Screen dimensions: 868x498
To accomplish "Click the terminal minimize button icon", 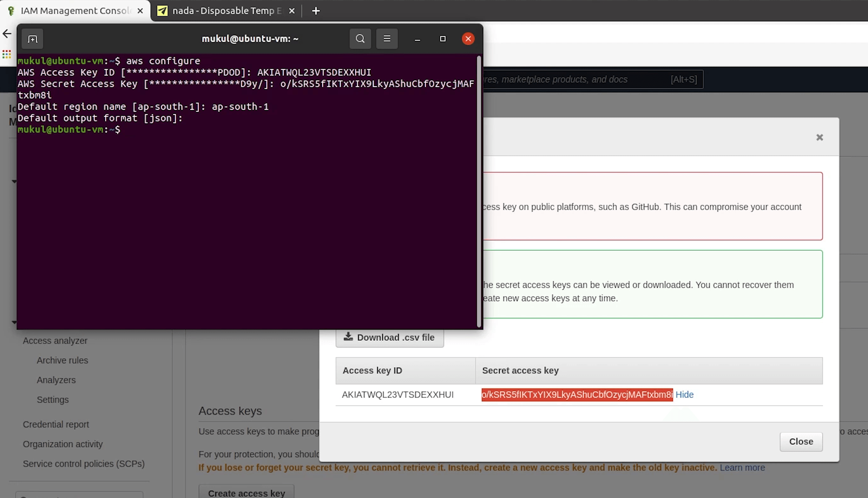I will (417, 39).
